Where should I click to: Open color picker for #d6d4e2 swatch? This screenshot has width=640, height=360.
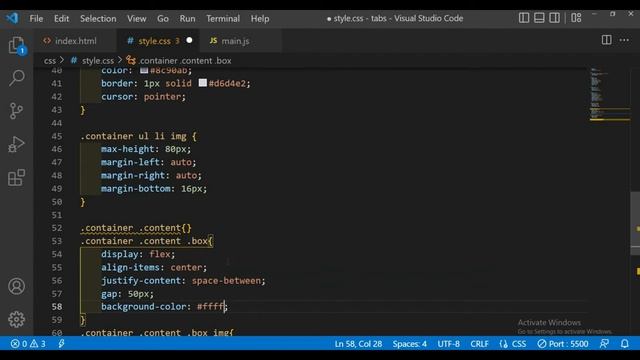click(202, 83)
